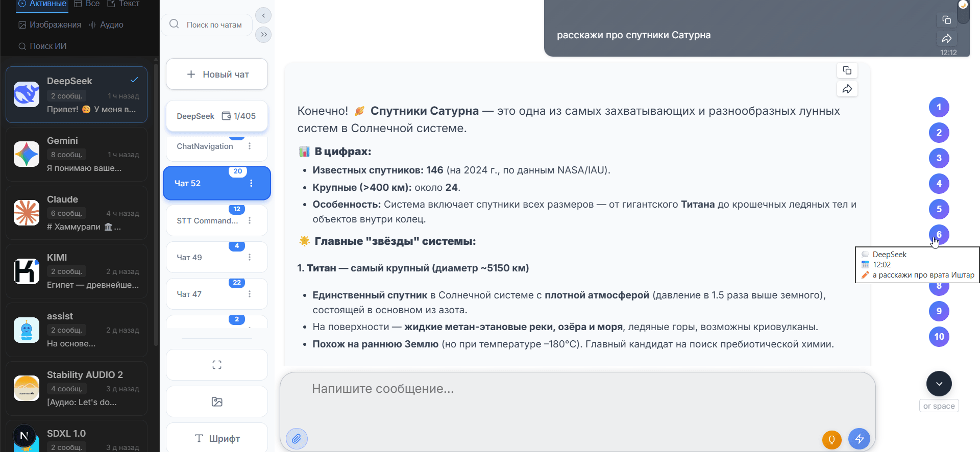Collapse the chat list panel with left chevron
The height and width of the screenshot is (452, 980).
pos(263,15)
